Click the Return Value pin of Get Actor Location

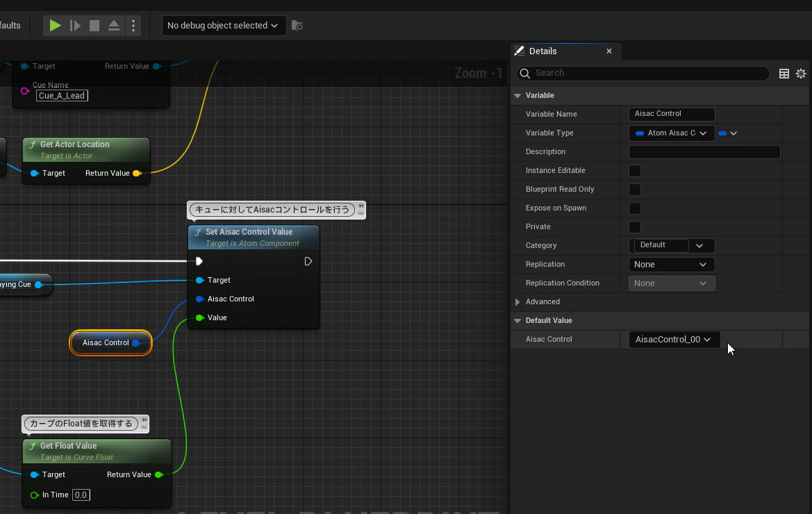138,174
